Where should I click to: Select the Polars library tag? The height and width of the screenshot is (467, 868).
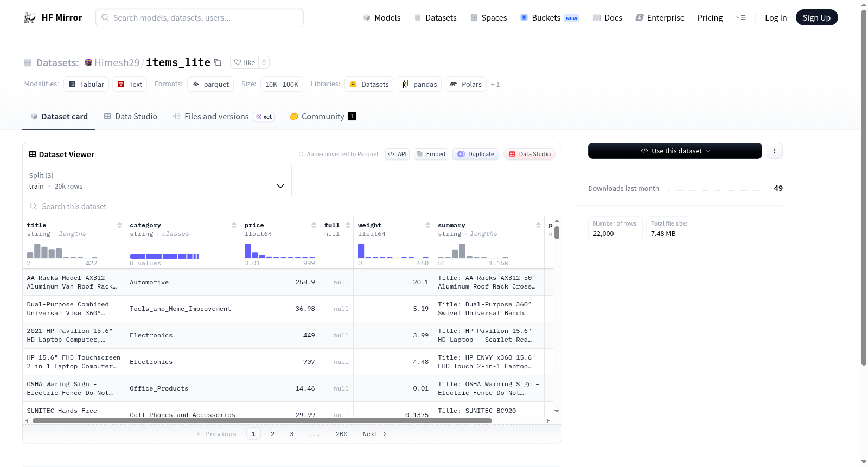pyautogui.click(x=465, y=84)
